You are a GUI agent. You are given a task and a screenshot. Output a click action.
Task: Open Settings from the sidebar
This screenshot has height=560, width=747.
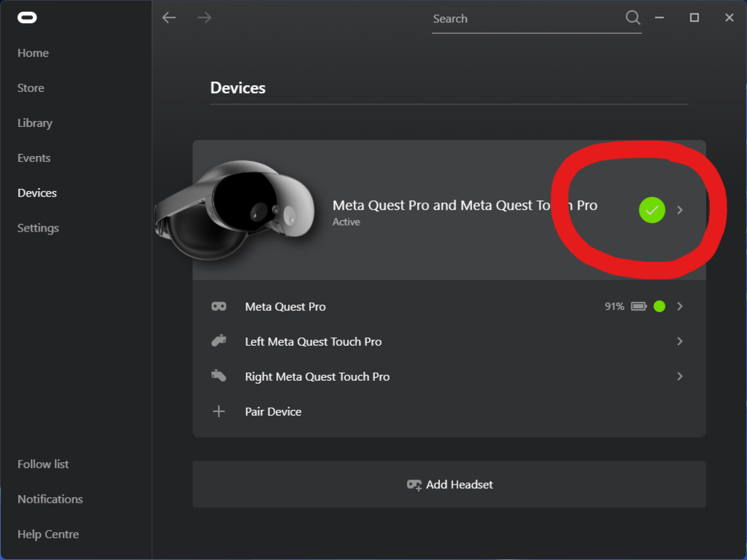pos(38,228)
